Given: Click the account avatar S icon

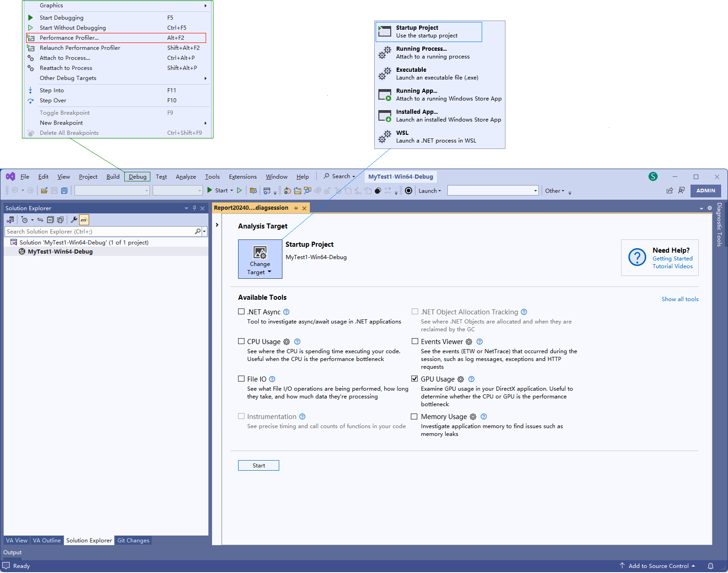Looking at the screenshot, I should coord(653,176).
